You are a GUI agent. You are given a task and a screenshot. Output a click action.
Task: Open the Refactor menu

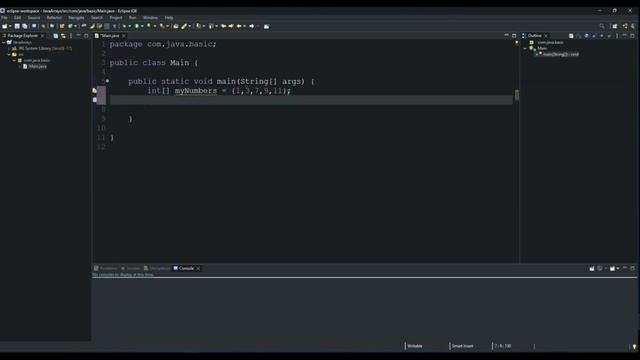coord(54,18)
